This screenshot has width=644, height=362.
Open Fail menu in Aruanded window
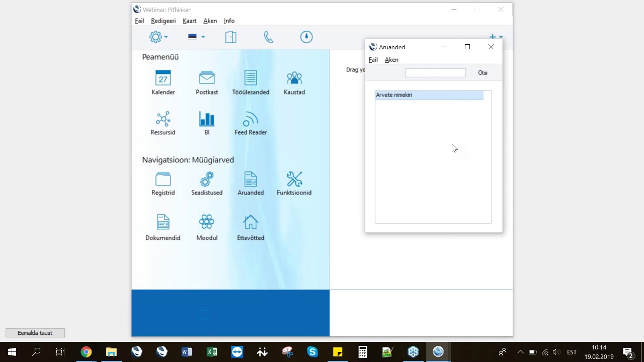point(373,60)
